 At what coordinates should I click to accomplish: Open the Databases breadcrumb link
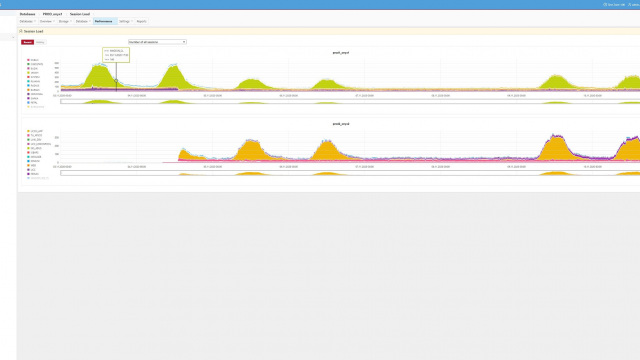(x=27, y=14)
